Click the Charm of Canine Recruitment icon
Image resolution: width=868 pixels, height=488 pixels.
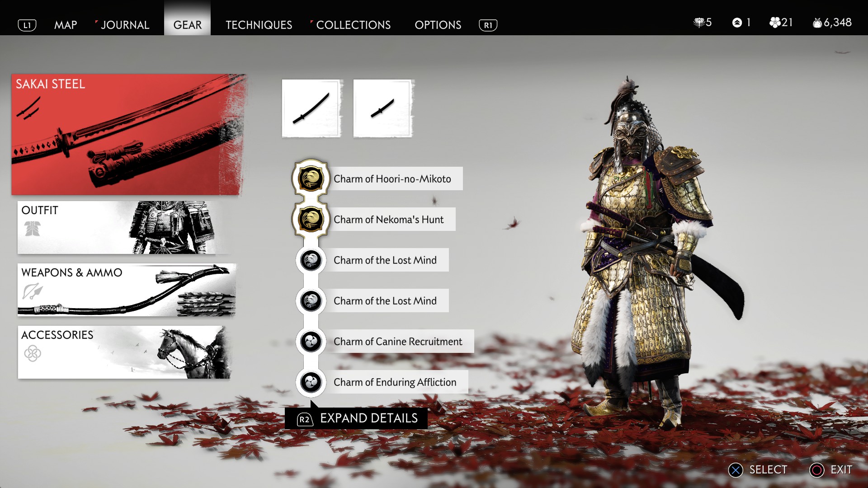click(x=311, y=342)
